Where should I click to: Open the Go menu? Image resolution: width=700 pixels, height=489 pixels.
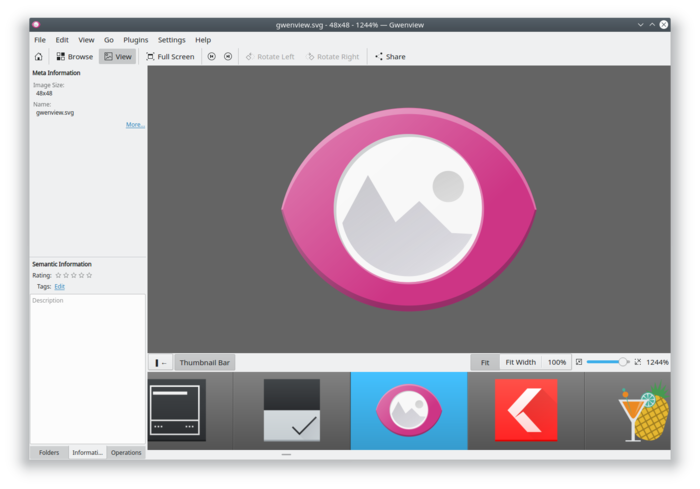point(108,40)
